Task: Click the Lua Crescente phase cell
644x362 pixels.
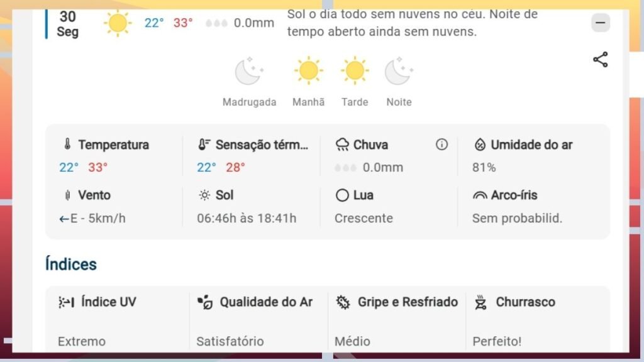Action: [364, 218]
